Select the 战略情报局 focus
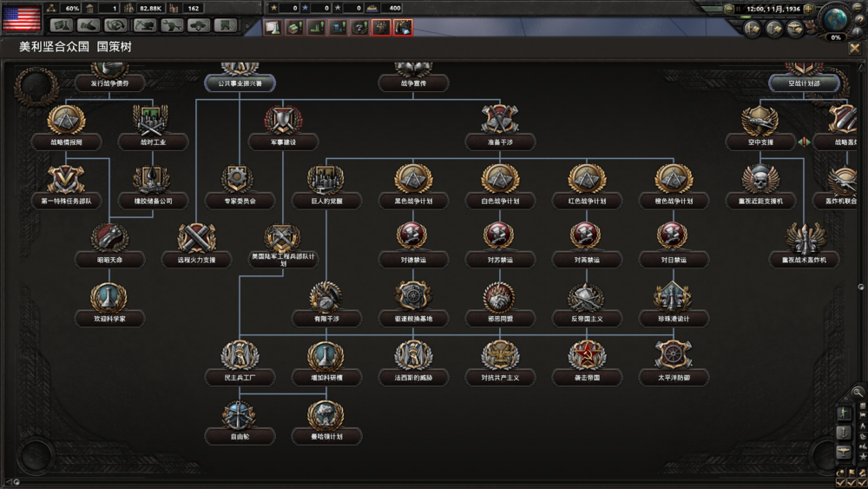 [x=66, y=128]
